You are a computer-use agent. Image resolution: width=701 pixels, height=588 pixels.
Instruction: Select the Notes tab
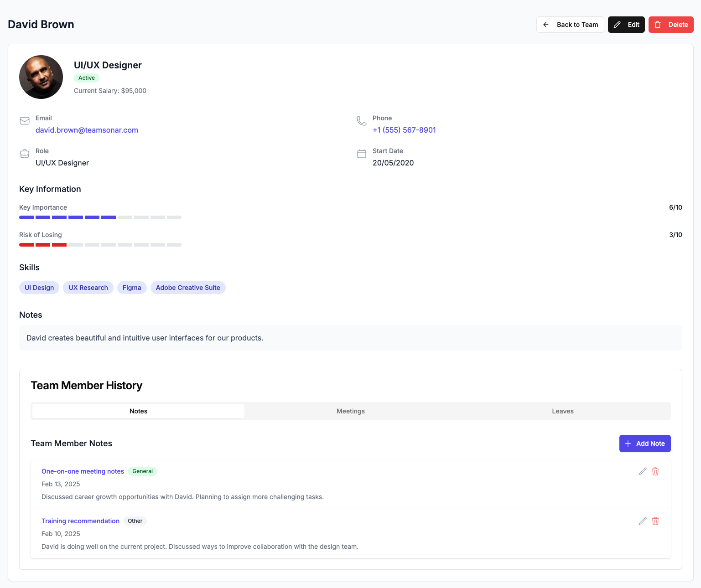(x=138, y=411)
